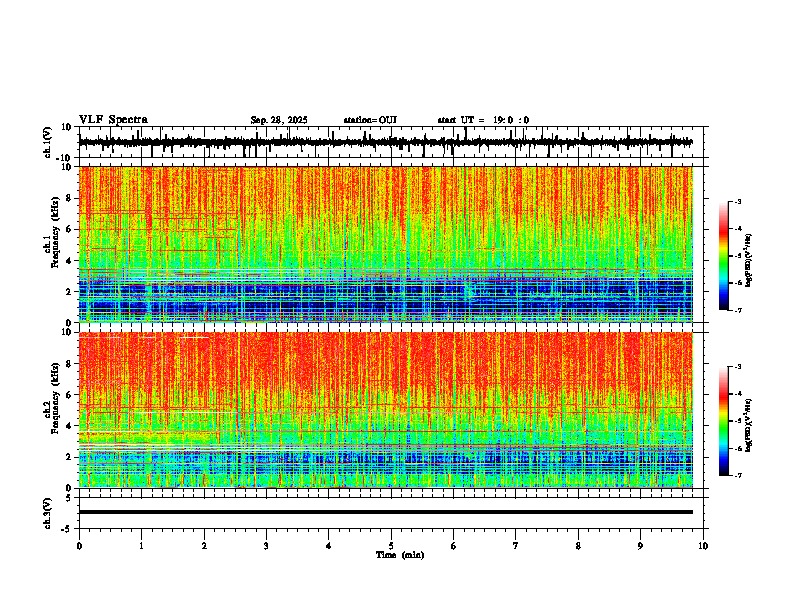This screenshot has height=612, width=792.
Task: Click the ch.1 color scale bar
Action: coord(724,256)
